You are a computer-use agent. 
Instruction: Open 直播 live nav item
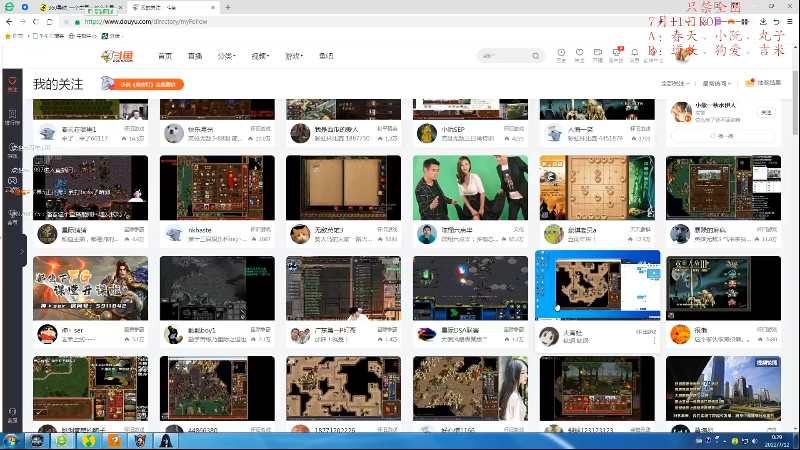coord(195,56)
